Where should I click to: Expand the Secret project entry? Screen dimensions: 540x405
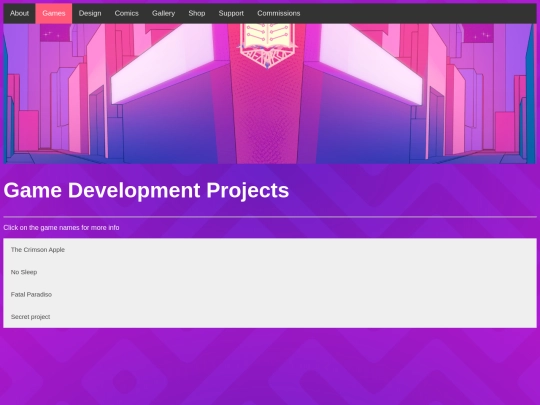coord(270,317)
